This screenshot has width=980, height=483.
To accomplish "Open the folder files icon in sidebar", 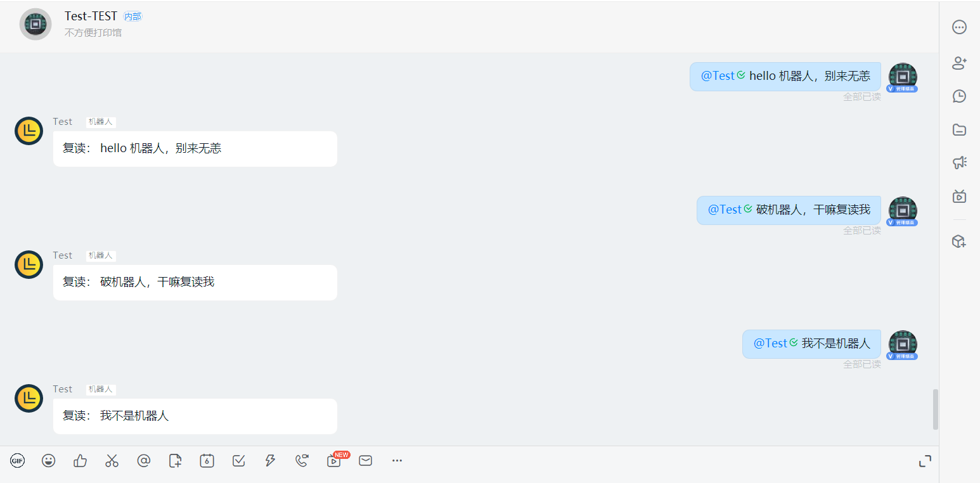I will [960, 129].
